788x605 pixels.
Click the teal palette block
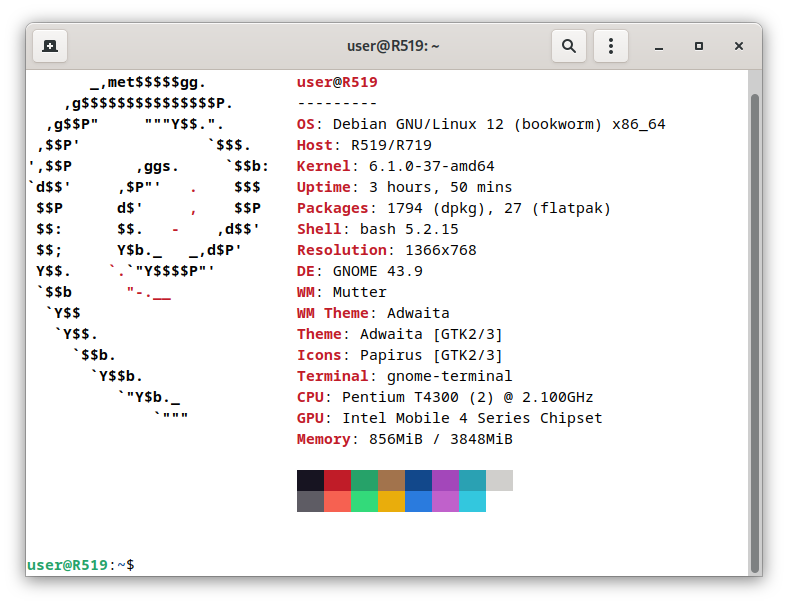[x=472, y=480]
